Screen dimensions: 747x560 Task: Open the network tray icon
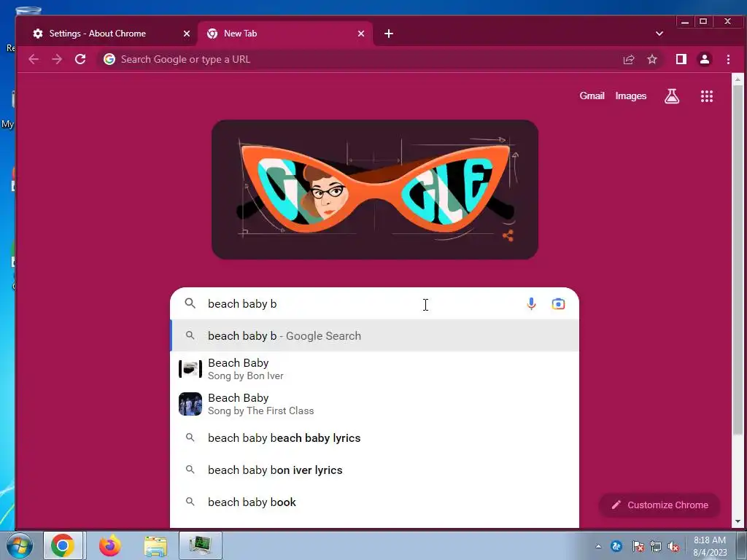pos(656,547)
